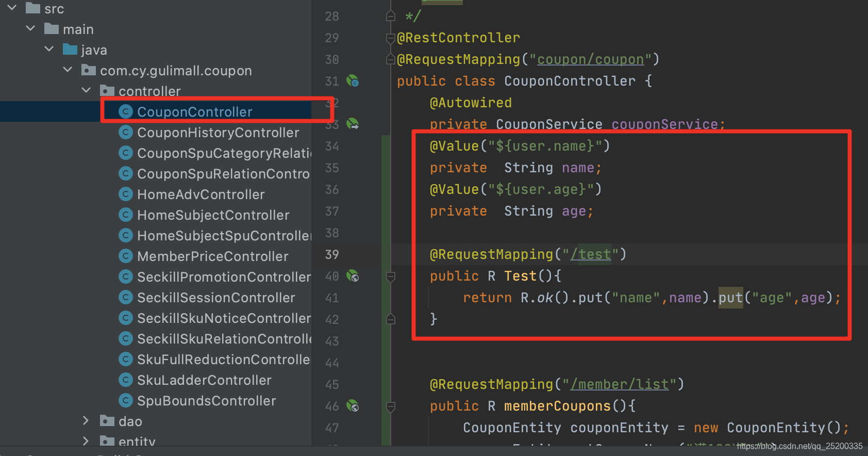
Task: Click the autowired dependency gutter icon on line 33
Action: [x=353, y=124]
